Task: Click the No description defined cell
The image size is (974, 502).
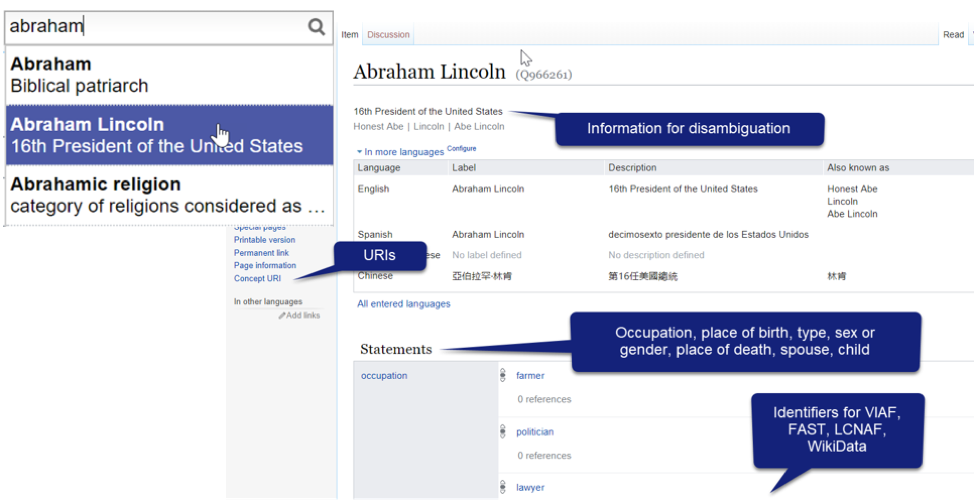Action: pos(657,255)
